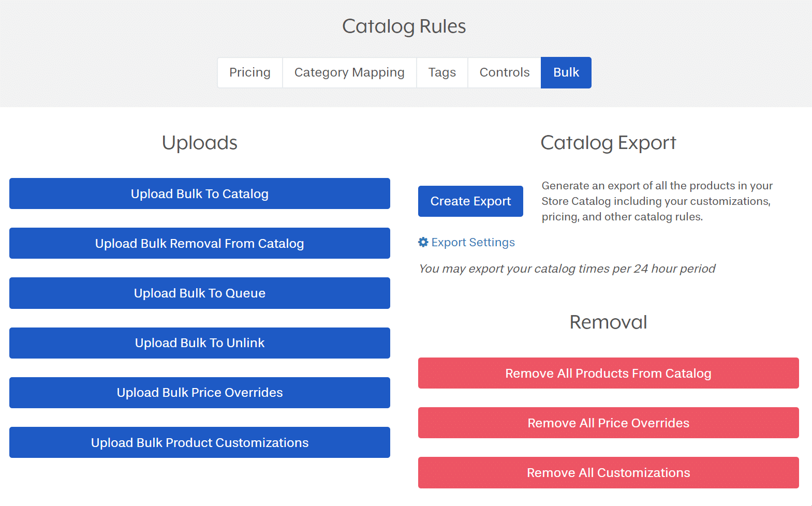
Task: Go to the Controls tab
Action: tap(505, 72)
